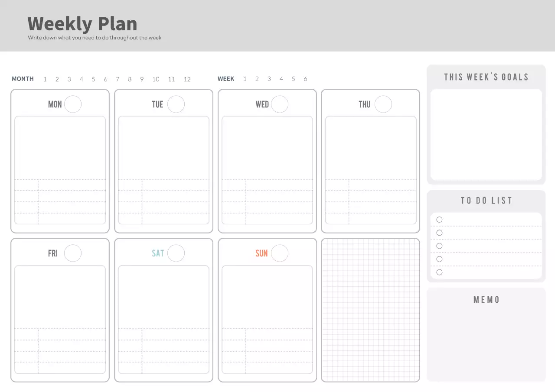Click the SAT date circle
This screenshot has height=392, width=555.
pos(176,253)
